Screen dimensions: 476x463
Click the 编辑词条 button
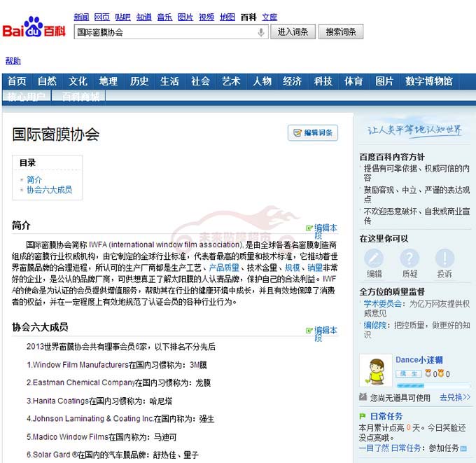pyautogui.click(x=313, y=133)
